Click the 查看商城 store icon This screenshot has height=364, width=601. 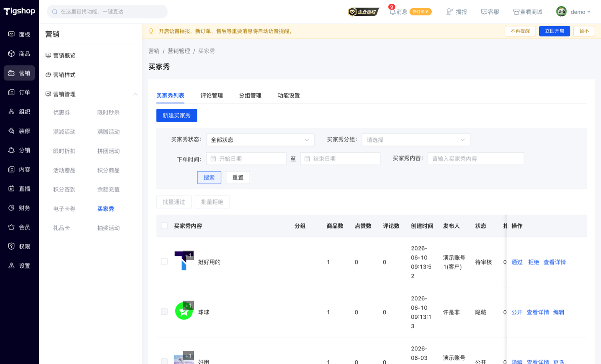[516, 12]
